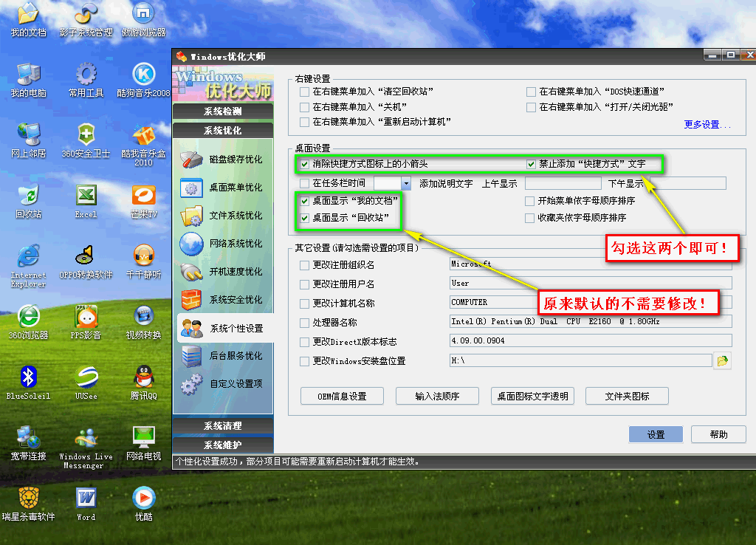Uncheck 禁止添加"快捷方式"文字

click(x=531, y=164)
